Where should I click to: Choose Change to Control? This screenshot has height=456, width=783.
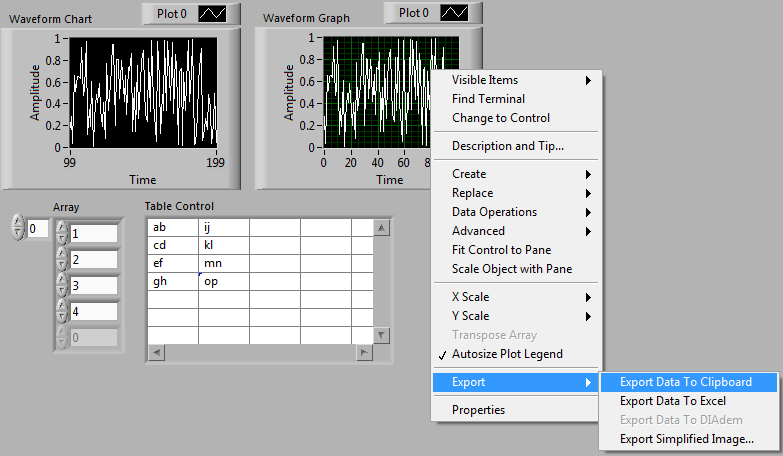click(x=516, y=118)
